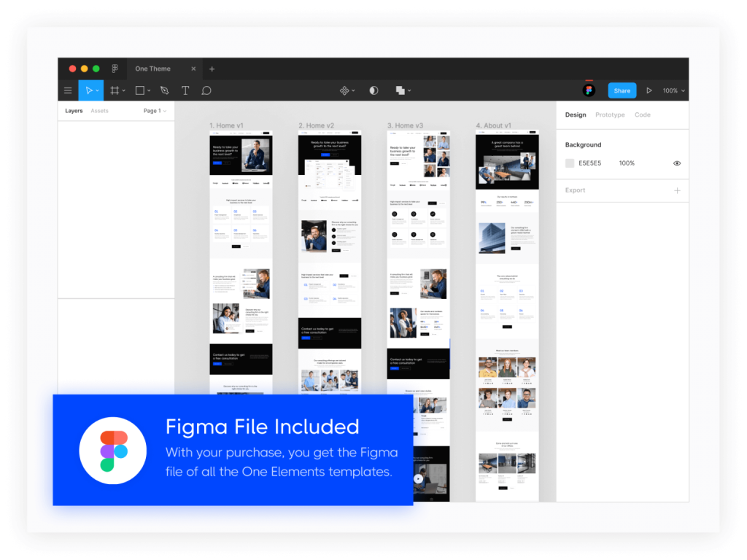The image size is (747, 560).
Task: Click the mask contrast icon
Action: pos(374,90)
